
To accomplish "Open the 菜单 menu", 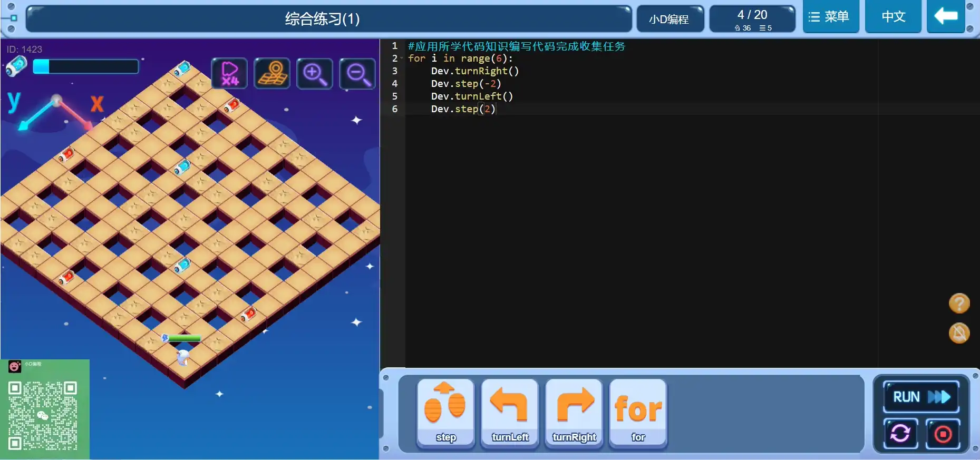I will tap(830, 17).
